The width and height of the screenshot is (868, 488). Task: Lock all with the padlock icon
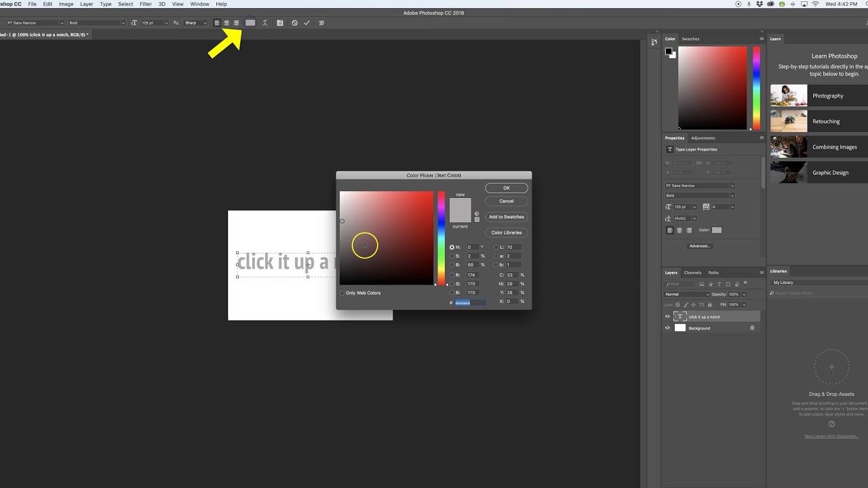coord(710,305)
